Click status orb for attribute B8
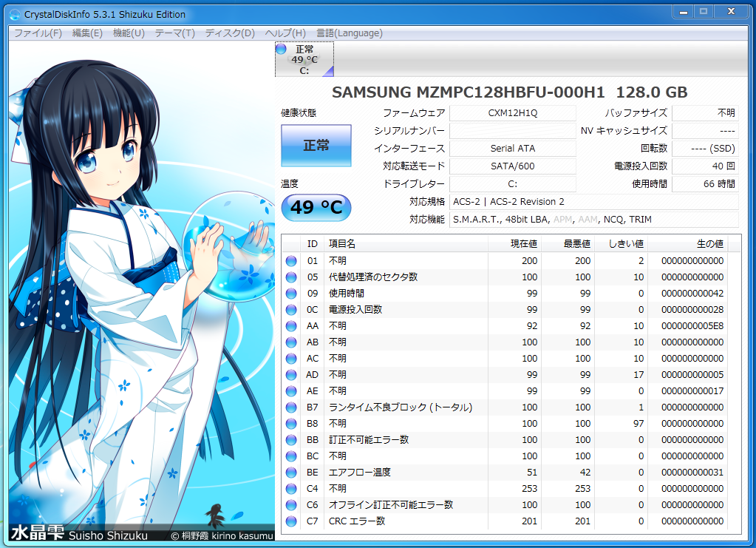Screen dimensions: 756x548 coord(291,424)
